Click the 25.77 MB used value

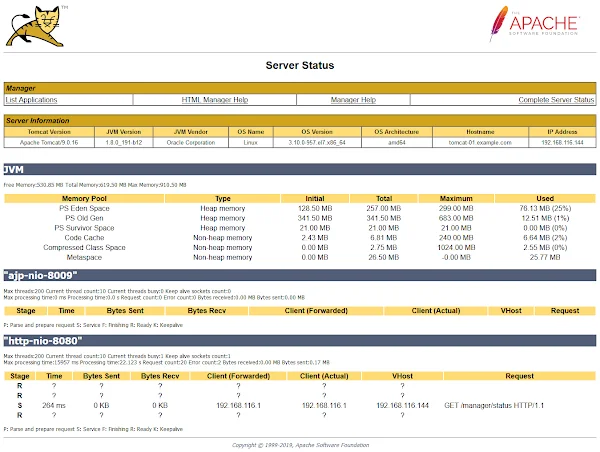545,258
